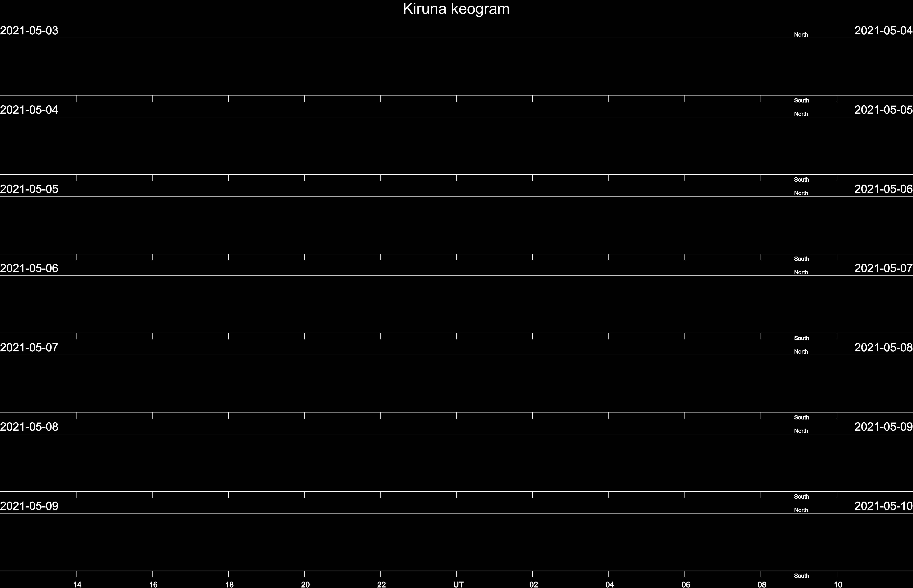This screenshot has height=588, width=913.
Task: Select the left-side 2021-05-05 date label
Action: click(29, 189)
